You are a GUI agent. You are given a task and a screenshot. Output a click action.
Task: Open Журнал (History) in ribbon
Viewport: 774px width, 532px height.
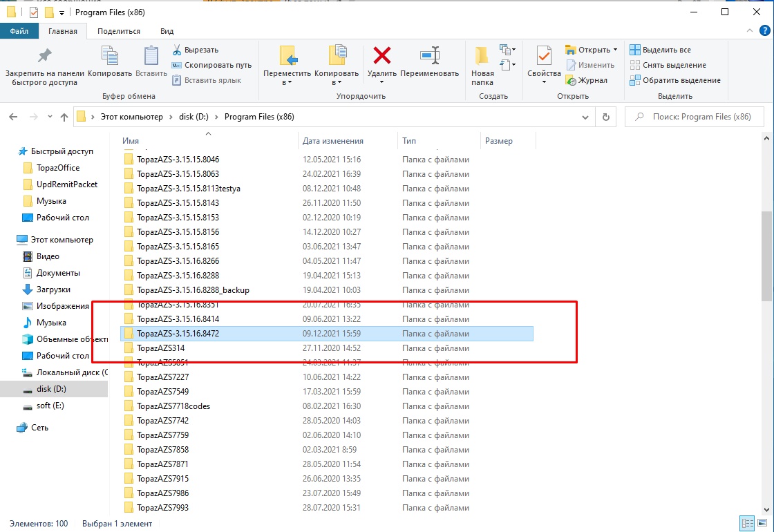pyautogui.click(x=587, y=80)
